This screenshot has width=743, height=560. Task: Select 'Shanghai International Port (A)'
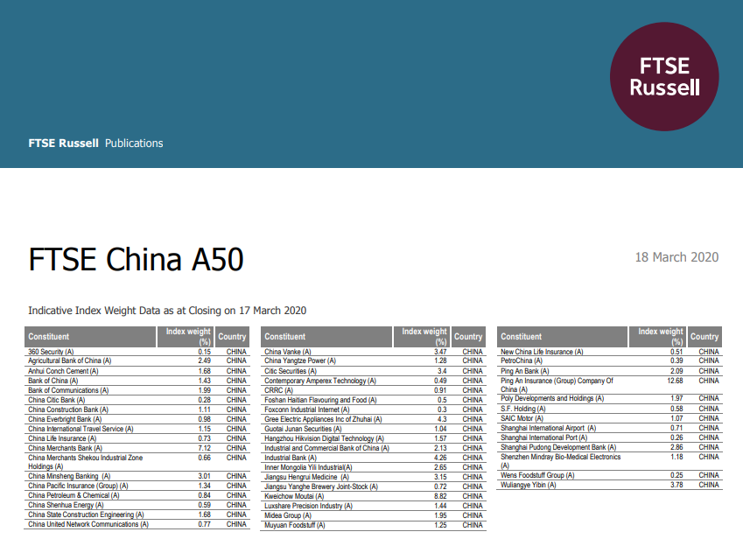point(544,437)
